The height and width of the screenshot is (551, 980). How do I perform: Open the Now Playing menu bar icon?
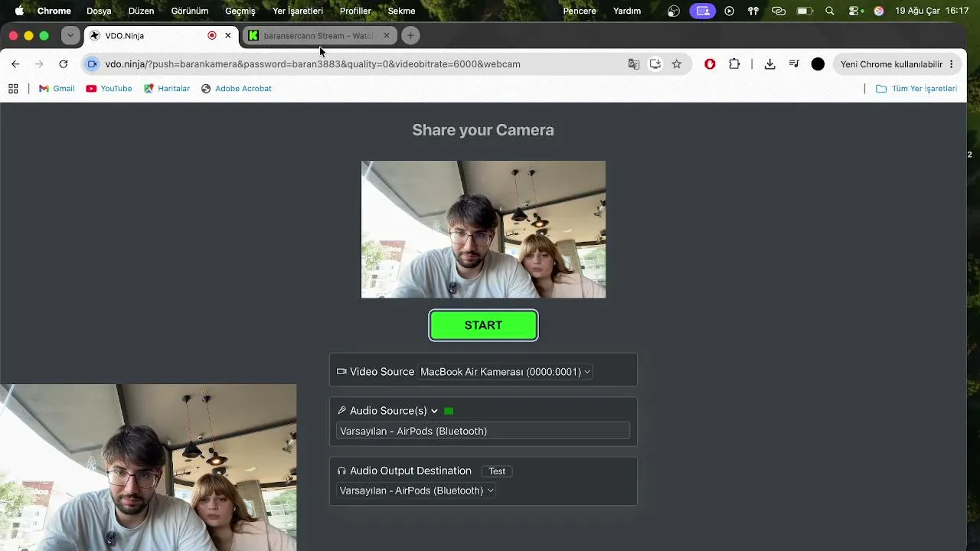click(x=729, y=11)
